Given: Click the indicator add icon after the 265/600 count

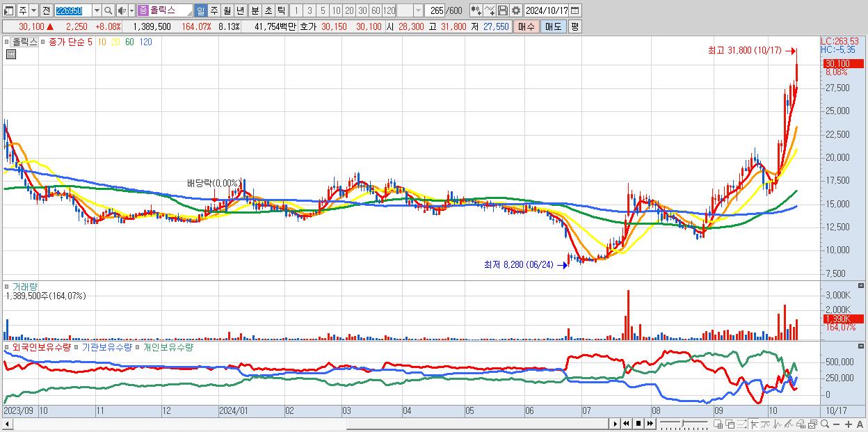Looking at the screenshot, I should 476,10.
